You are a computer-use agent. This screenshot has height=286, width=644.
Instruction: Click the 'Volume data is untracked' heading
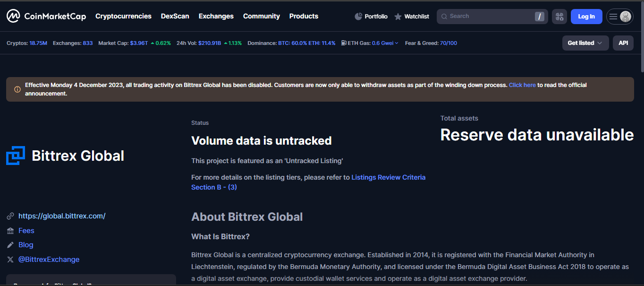pos(262,140)
